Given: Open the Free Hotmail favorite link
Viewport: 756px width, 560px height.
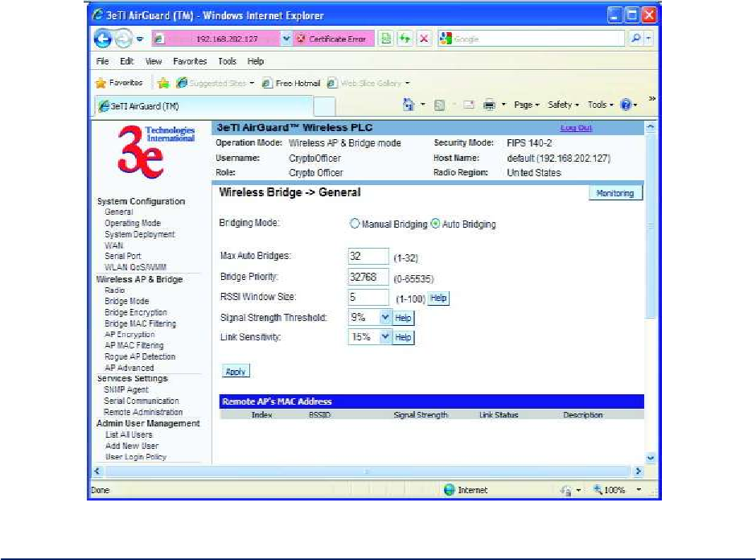Looking at the screenshot, I should point(291,83).
